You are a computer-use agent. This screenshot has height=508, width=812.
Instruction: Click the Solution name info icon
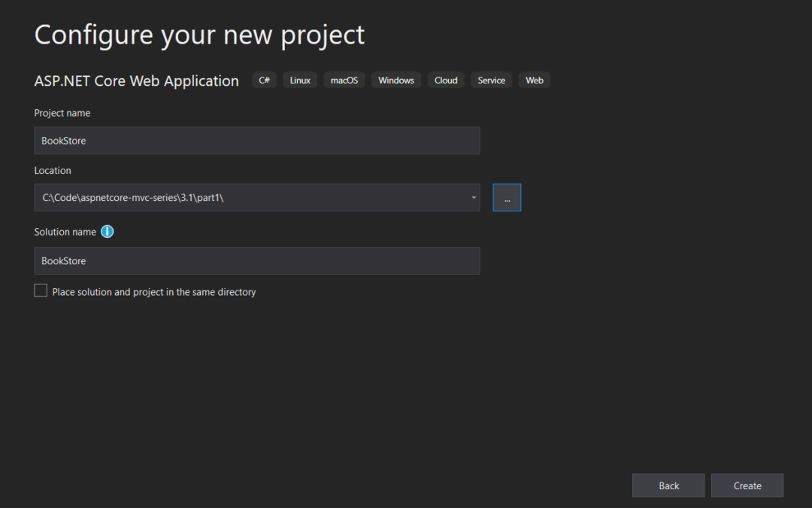[108, 232]
